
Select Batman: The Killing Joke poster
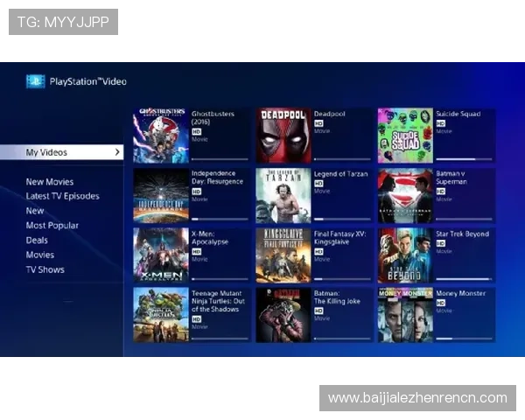(x=283, y=315)
